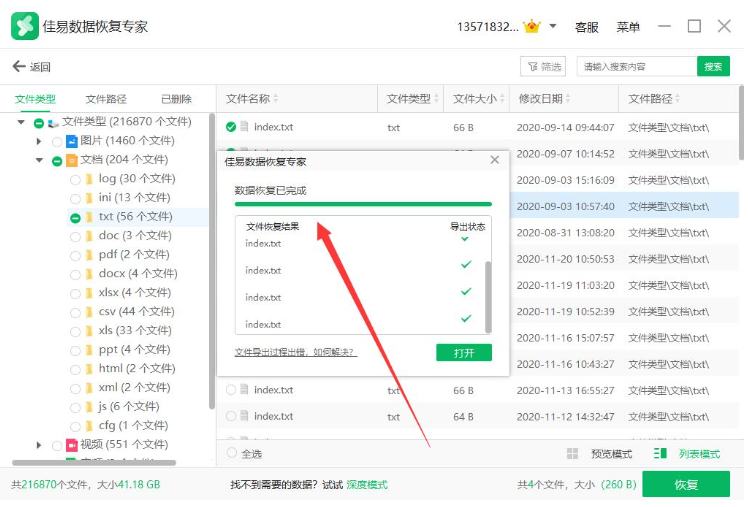Check the pdf (2 个文件) checkbox

[x=75, y=256]
